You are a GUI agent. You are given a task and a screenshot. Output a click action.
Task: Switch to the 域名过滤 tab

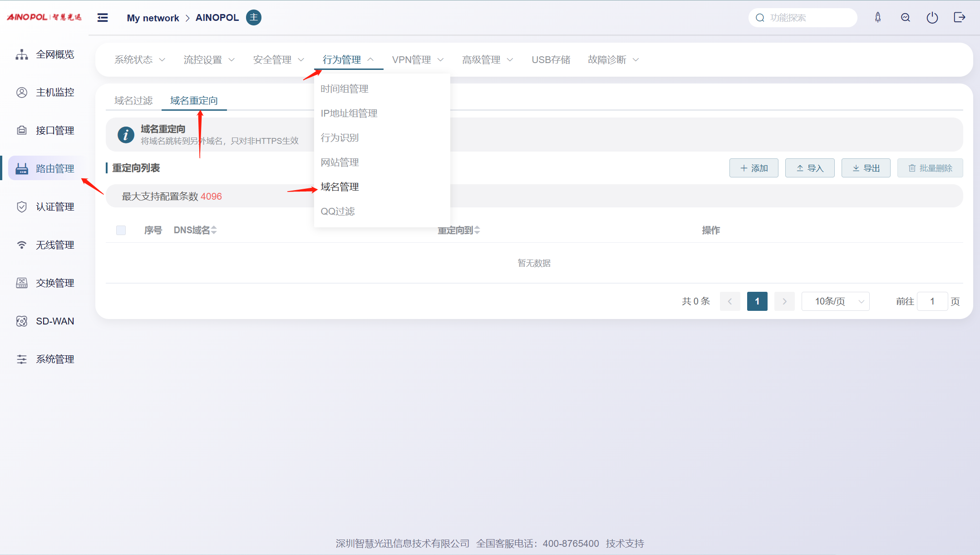133,101
